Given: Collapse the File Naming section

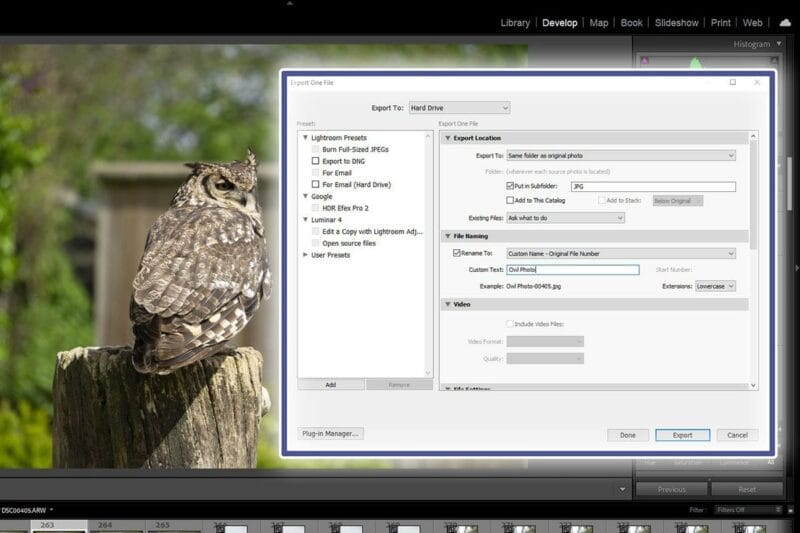Looking at the screenshot, I should pyautogui.click(x=447, y=236).
